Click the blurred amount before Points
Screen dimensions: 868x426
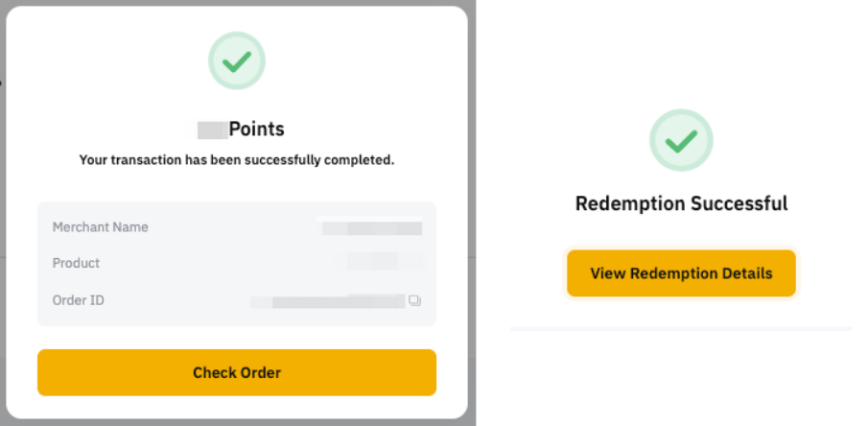[x=211, y=129]
